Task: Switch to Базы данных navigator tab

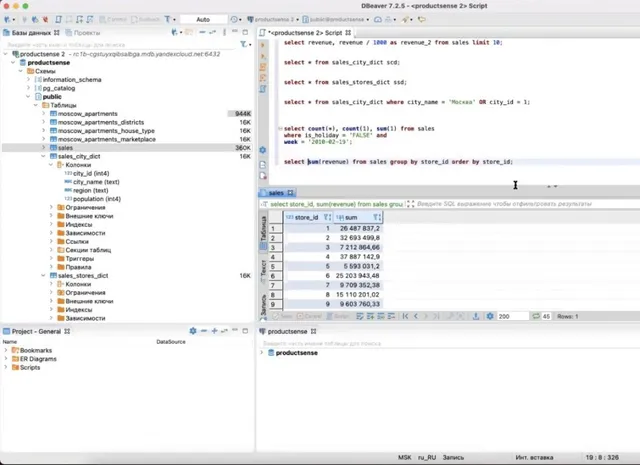Action: 31,33
